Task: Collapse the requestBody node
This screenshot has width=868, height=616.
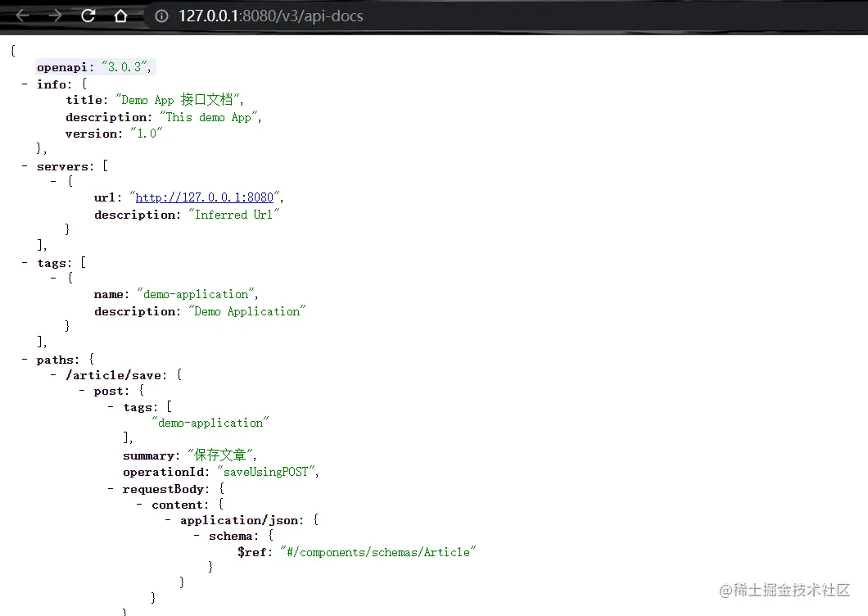Action: [x=111, y=488]
